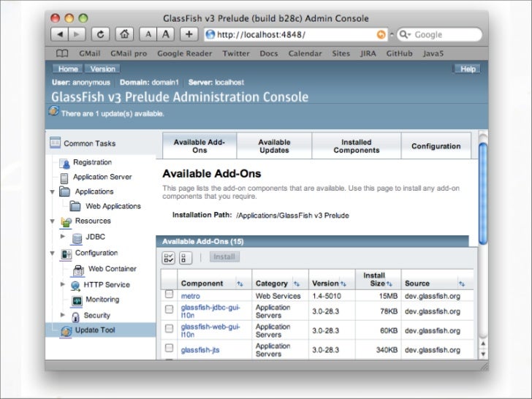Focus the localhost:4848 address field

(x=295, y=34)
